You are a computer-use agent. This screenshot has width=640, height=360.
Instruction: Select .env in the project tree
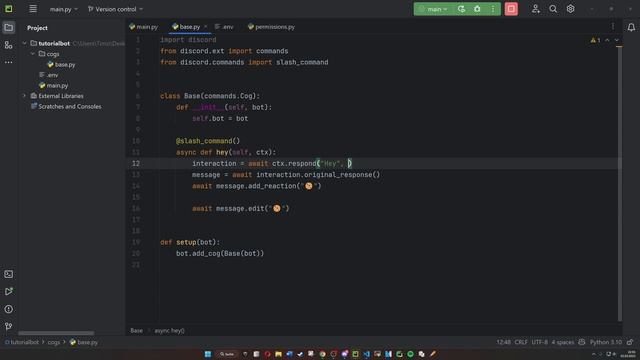[x=49, y=75]
